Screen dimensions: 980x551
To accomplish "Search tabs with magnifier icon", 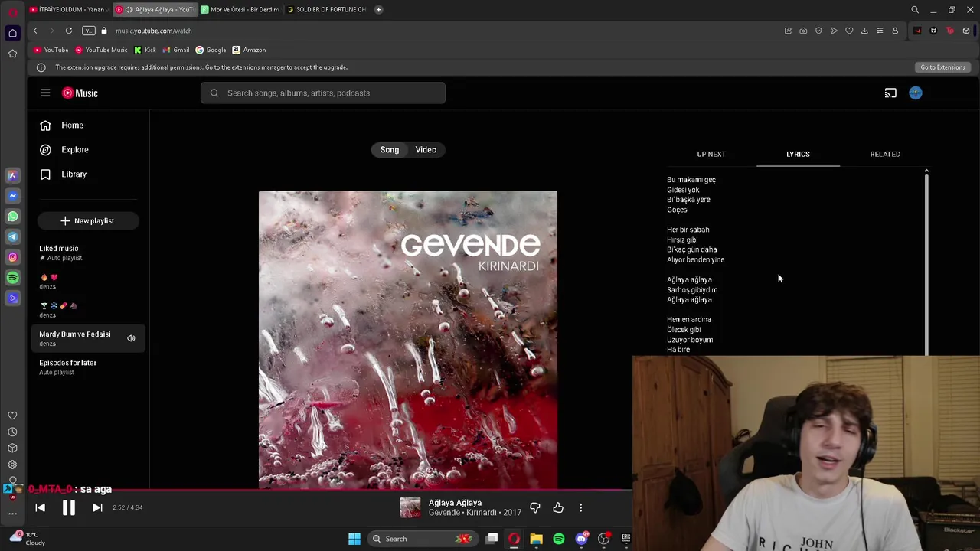I will 915,9.
